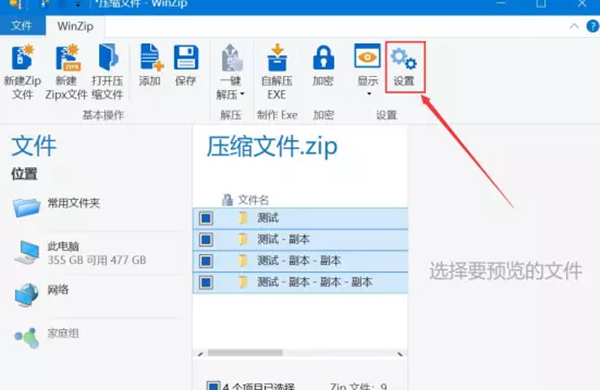The height and width of the screenshot is (390, 600).
Task: Open the 显示 dropdown arrow
Action: pos(369,94)
